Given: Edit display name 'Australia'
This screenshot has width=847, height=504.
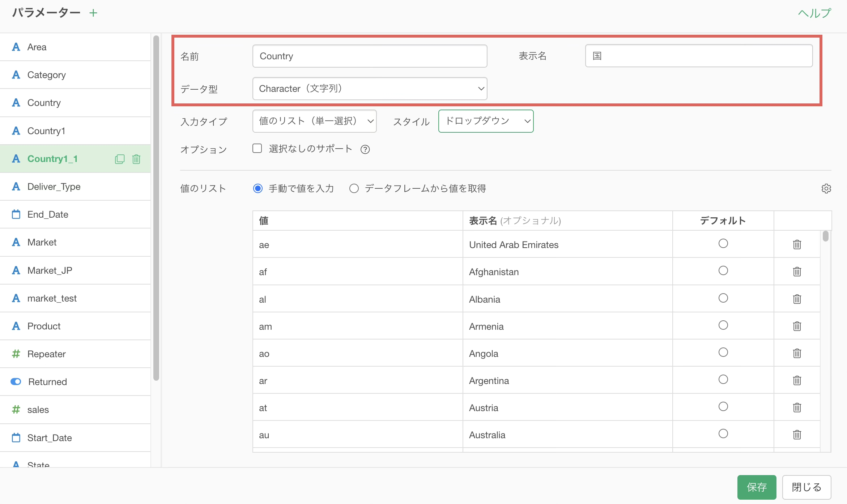Looking at the screenshot, I should click(567, 435).
